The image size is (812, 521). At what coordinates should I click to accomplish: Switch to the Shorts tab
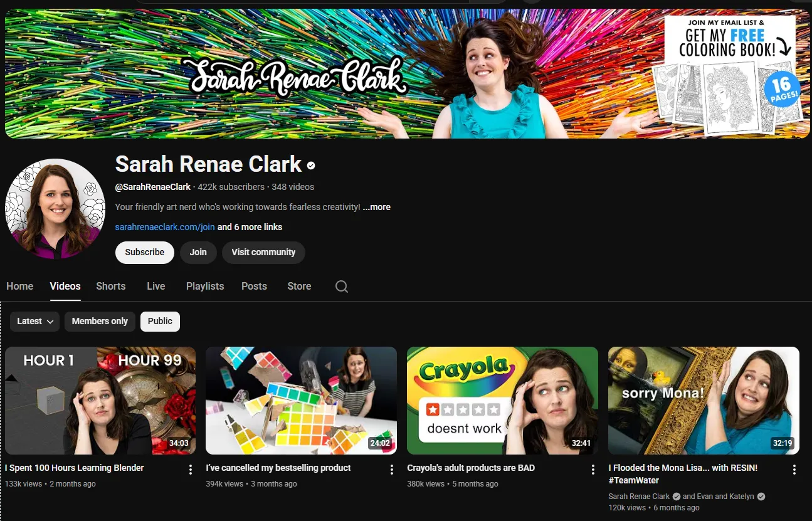[x=111, y=286]
